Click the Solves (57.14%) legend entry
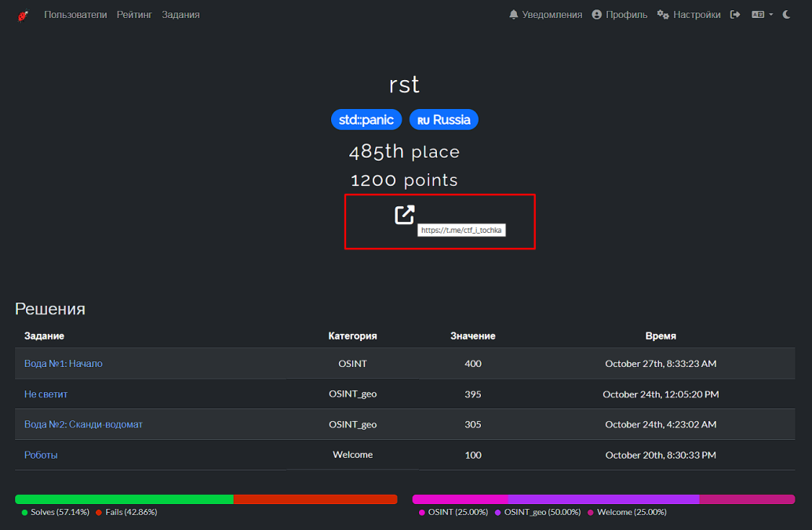The image size is (812, 530). coord(56,512)
